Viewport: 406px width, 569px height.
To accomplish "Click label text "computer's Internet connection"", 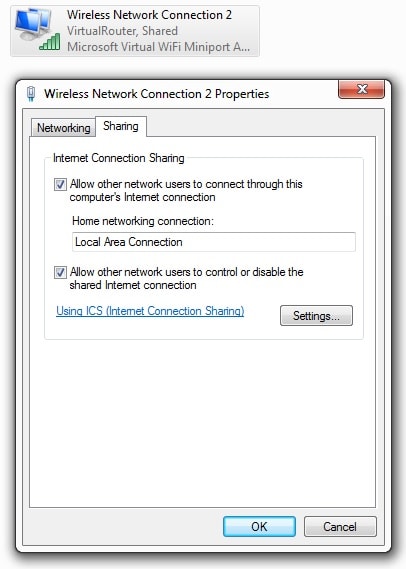I will [x=143, y=197].
